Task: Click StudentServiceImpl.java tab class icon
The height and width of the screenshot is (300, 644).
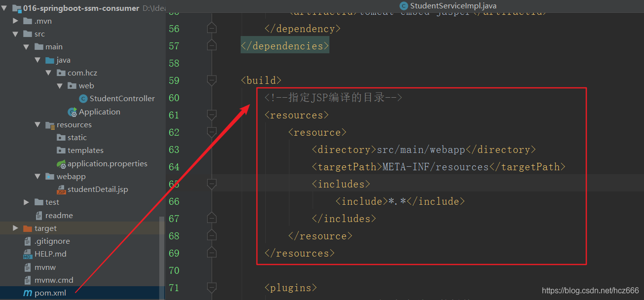Action: tap(404, 6)
